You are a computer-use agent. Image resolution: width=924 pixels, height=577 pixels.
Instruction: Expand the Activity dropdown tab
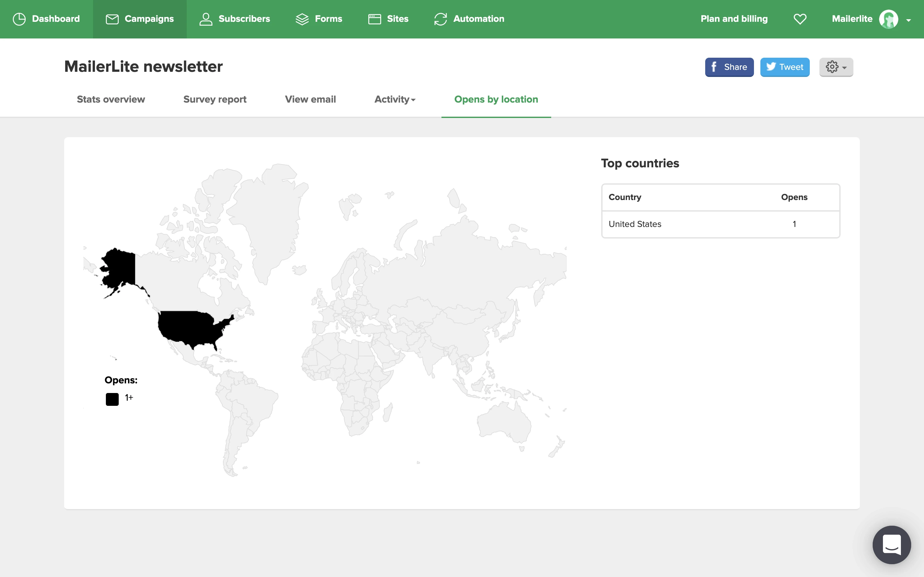395,100
